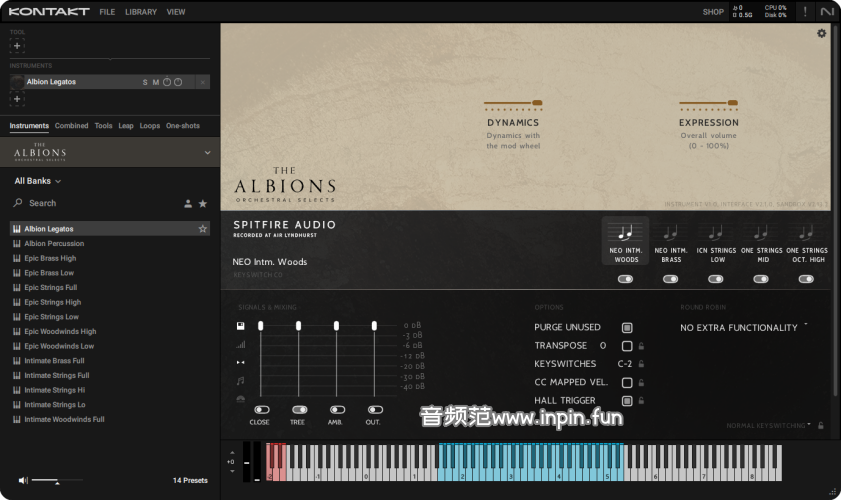Image resolution: width=841 pixels, height=500 pixels.
Task: Click the search magnifier icon
Action: (18, 203)
